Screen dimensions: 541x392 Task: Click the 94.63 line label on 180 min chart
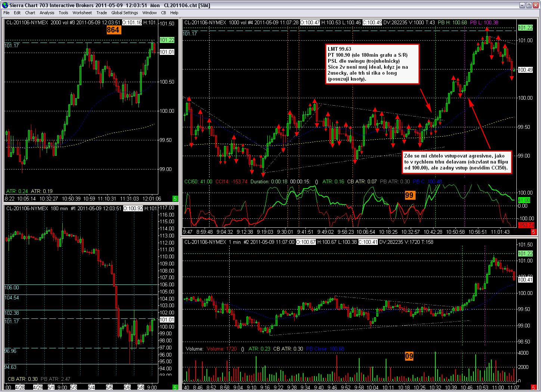[x=10, y=367]
